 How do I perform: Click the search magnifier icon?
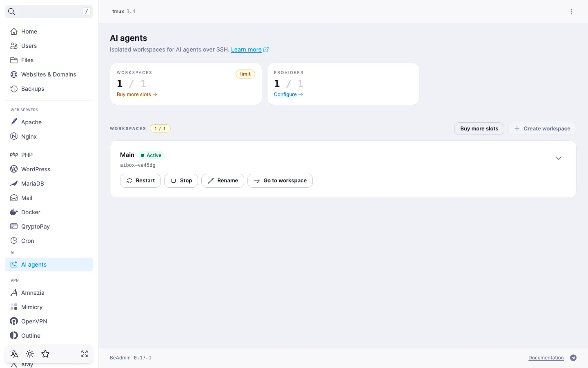11,11
